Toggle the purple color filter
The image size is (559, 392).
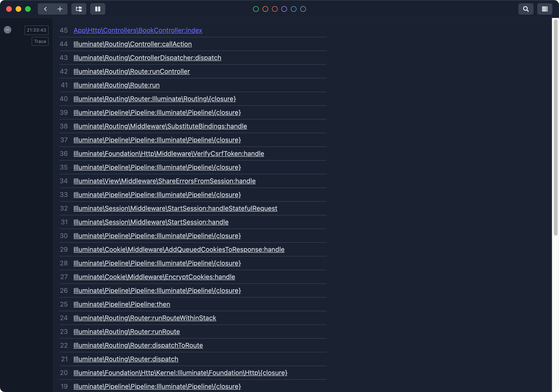point(284,9)
